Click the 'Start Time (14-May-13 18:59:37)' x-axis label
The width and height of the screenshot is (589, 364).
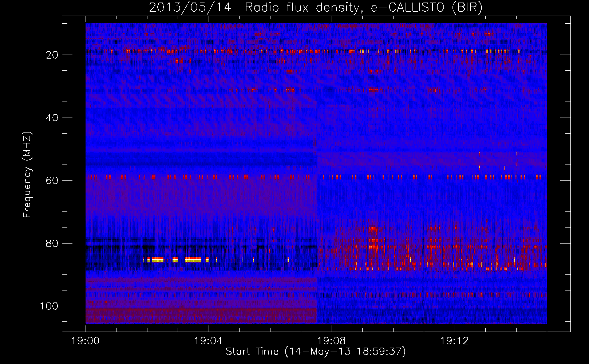tap(316, 352)
